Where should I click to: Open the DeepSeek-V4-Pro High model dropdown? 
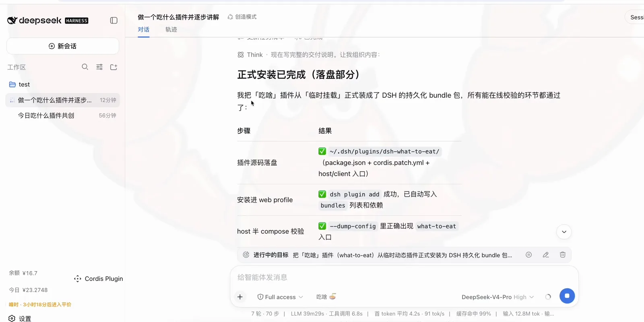tap(497, 297)
